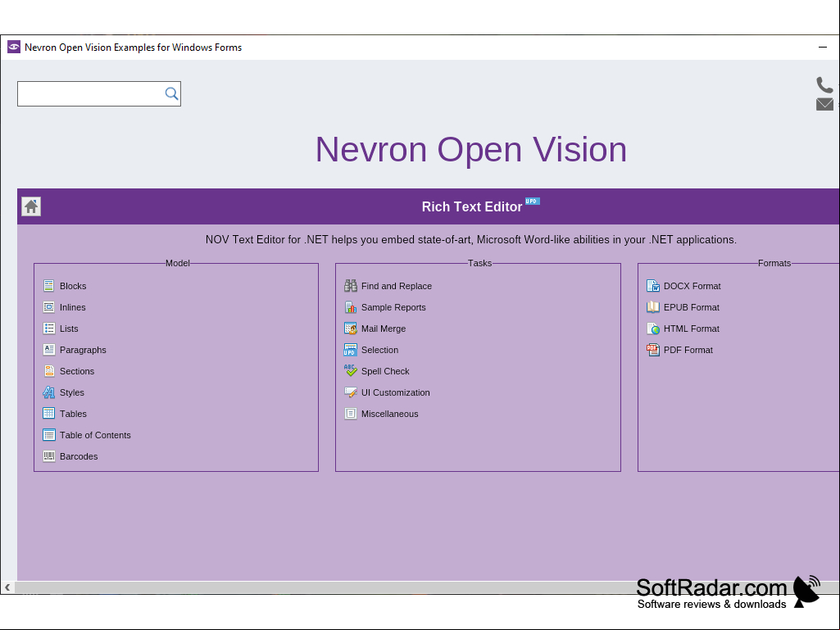This screenshot has width=840, height=630.
Task: Click the DOCX Format document icon
Action: pos(653,286)
